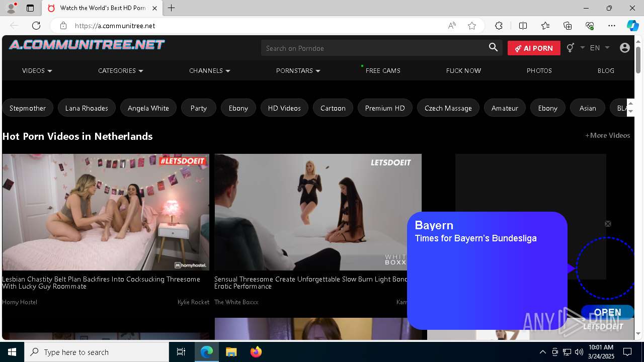Activate the Read aloud icon
Screen dimensions: 644x362
click(452, 26)
